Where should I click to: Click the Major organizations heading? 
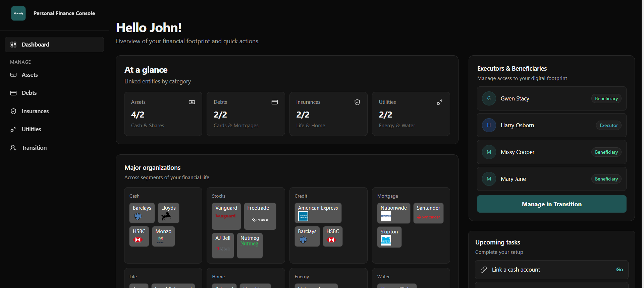pos(153,167)
